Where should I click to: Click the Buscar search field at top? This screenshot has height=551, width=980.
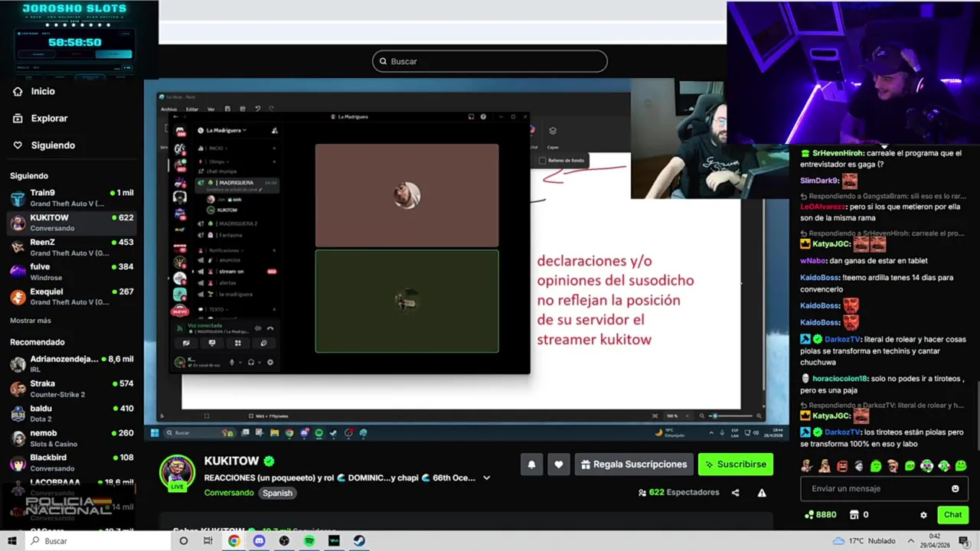click(490, 61)
